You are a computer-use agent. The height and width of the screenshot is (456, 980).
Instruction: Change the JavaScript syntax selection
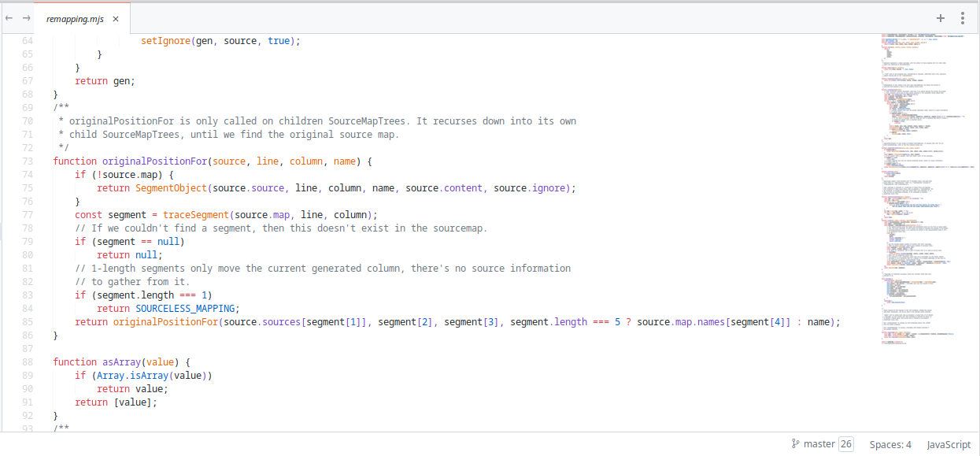point(949,444)
